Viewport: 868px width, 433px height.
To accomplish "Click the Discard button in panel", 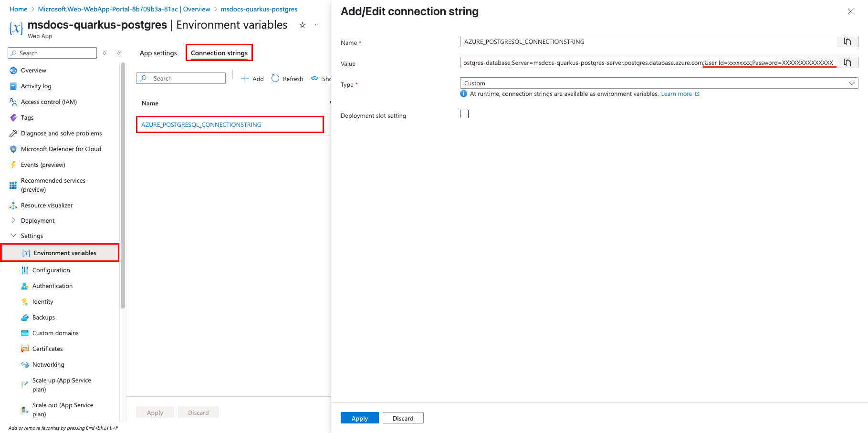I will tap(403, 418).
